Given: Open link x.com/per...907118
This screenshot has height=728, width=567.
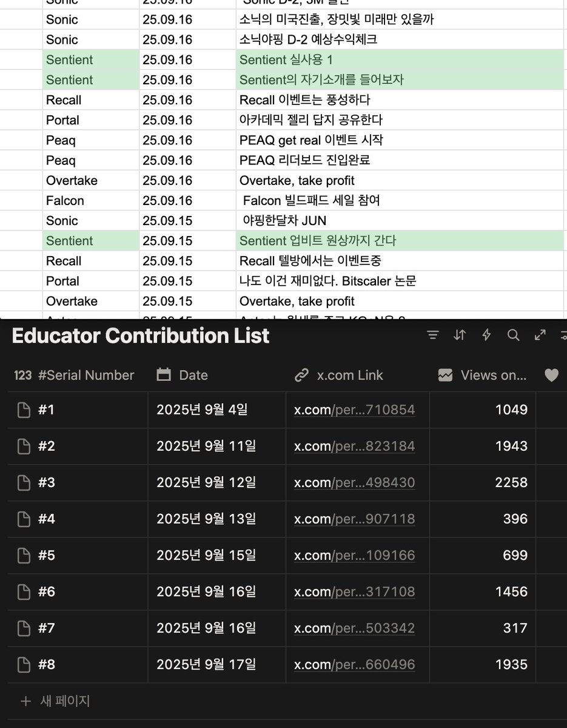Looking at the screenshot, I should (x=355, y=519).
